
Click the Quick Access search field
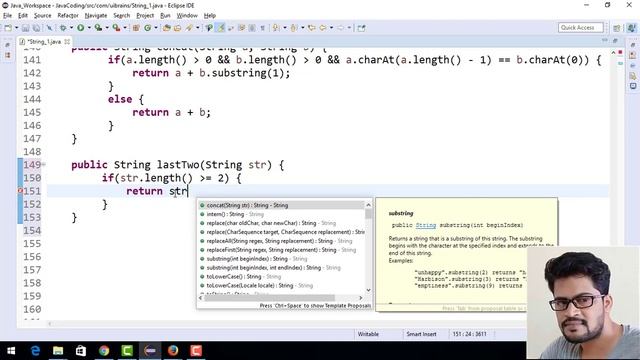pyautogui.click(x=580, y=27)
